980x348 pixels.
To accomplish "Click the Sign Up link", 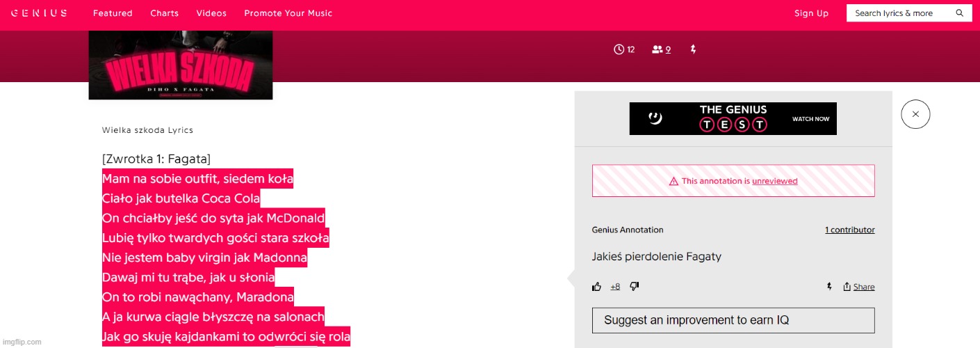I will (x=812, y=13).
